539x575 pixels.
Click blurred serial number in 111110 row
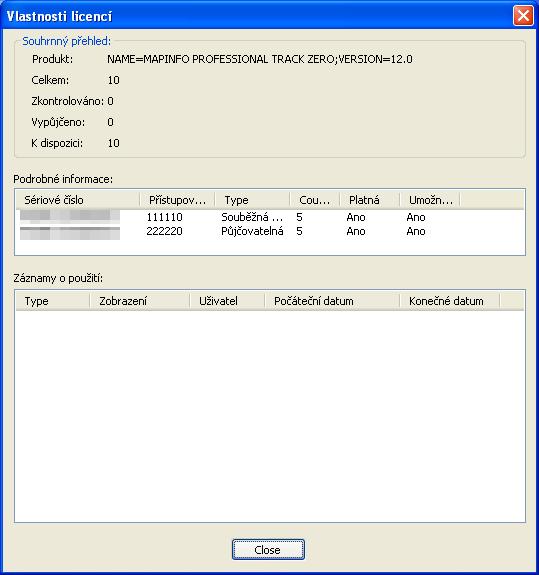tap(70, 216)
